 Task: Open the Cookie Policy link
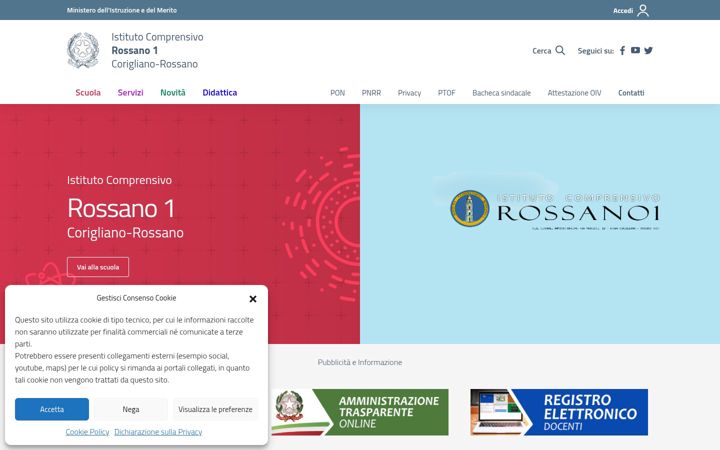point(87,432)
